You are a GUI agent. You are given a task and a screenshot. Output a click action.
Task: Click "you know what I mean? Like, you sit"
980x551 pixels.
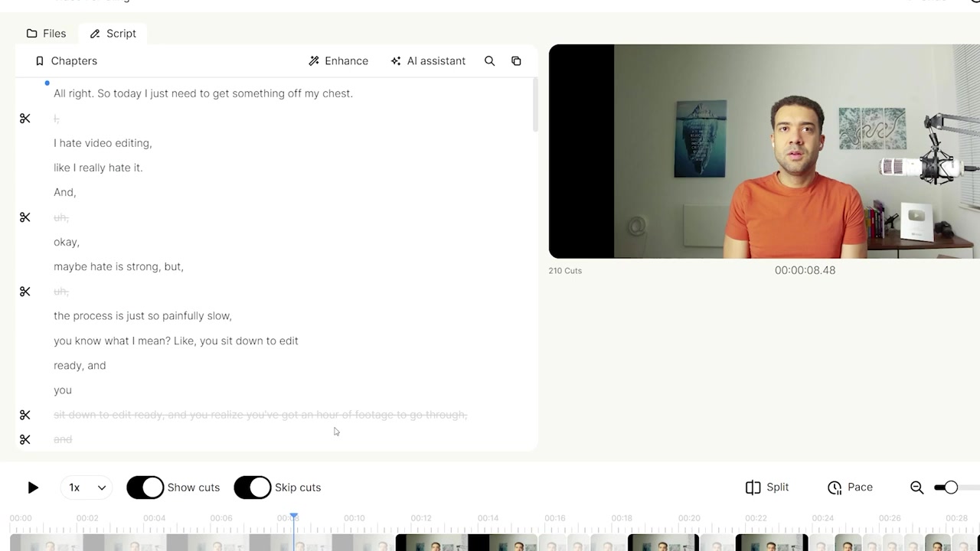tap(176, 341)
